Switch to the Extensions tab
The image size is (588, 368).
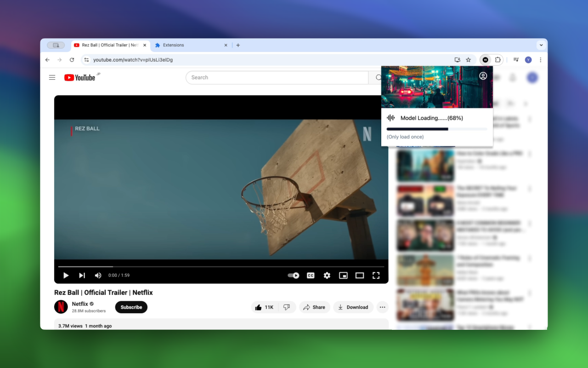click(191, 45)
